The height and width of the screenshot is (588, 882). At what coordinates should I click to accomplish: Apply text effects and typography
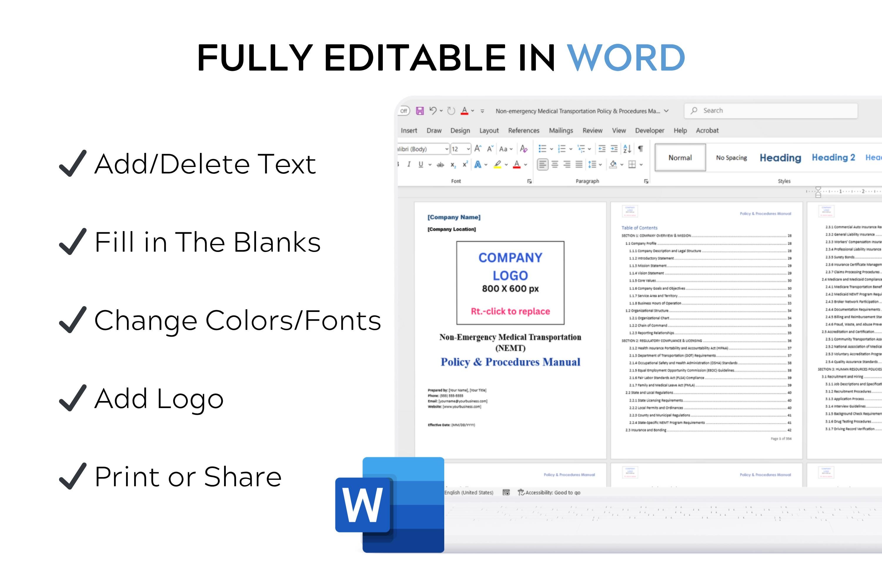pos(478,164)
